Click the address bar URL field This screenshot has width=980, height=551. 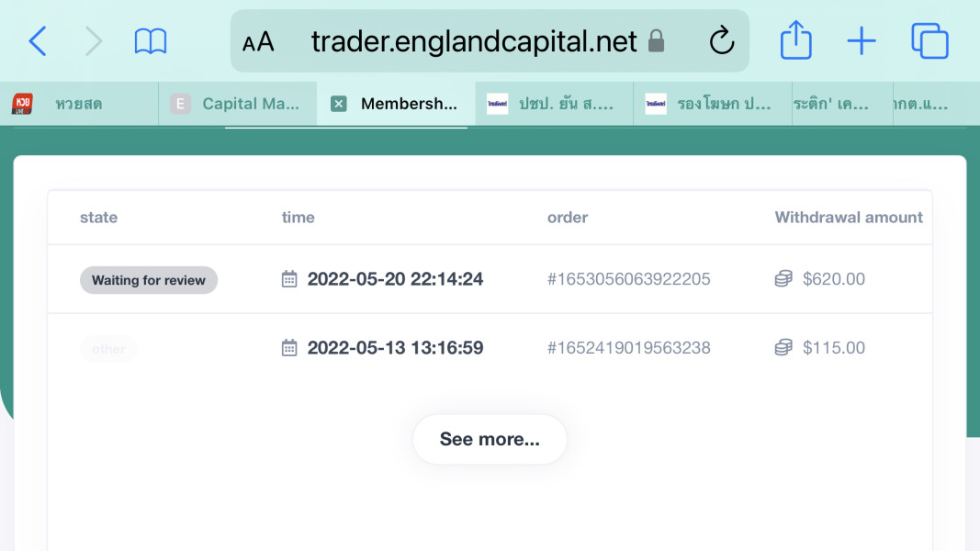[x=473, y=41]
